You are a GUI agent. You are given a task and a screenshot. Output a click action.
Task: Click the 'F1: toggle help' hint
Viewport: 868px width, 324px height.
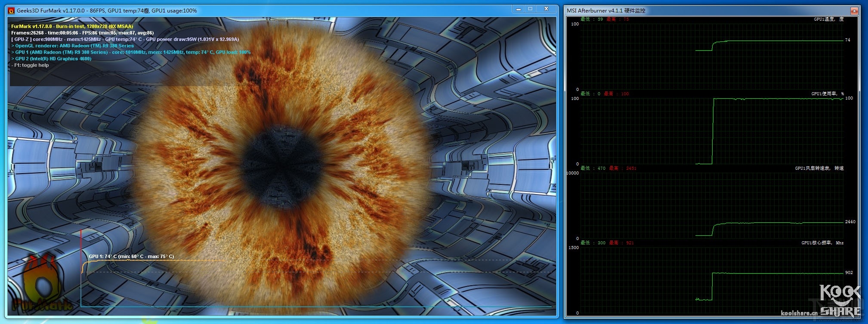point(30,65)
